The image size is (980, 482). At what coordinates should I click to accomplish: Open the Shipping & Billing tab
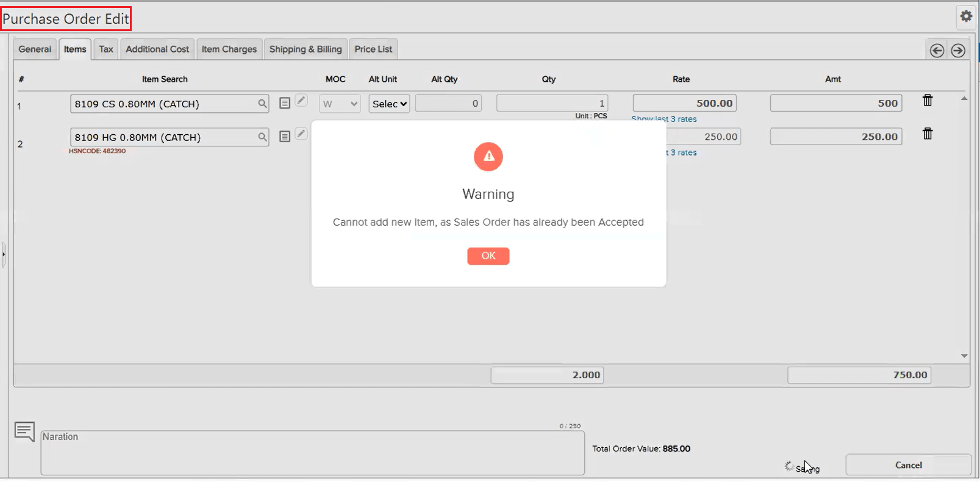pos(306,49)
